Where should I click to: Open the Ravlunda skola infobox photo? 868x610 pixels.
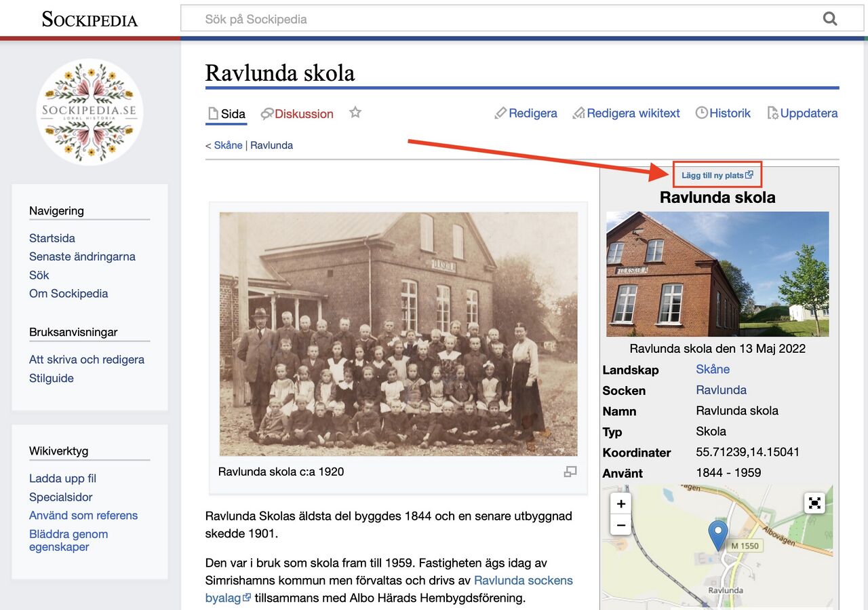click(717, 274)
